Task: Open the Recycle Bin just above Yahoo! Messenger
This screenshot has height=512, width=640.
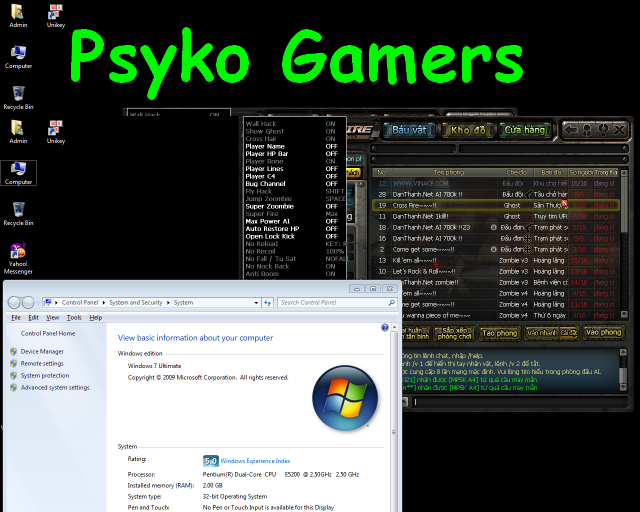Action: tap(18, 214)
